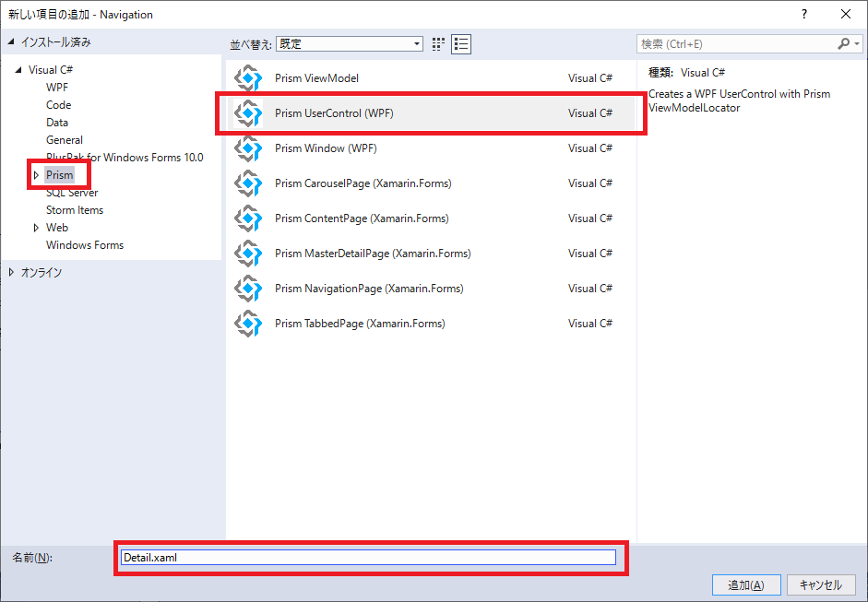The height and width of the screenshot is (602, 868).
Task: Click the Prism MasterDetailPage template icon
Action: [x=247, y=254]
